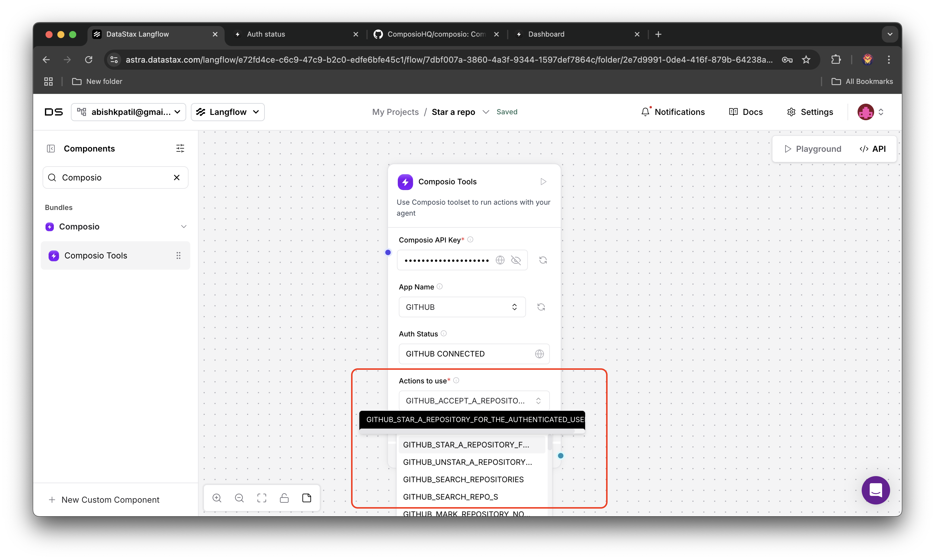935x560 pixels.
Task: Open the Langflow product dropdown
Action: coord(228,112)
